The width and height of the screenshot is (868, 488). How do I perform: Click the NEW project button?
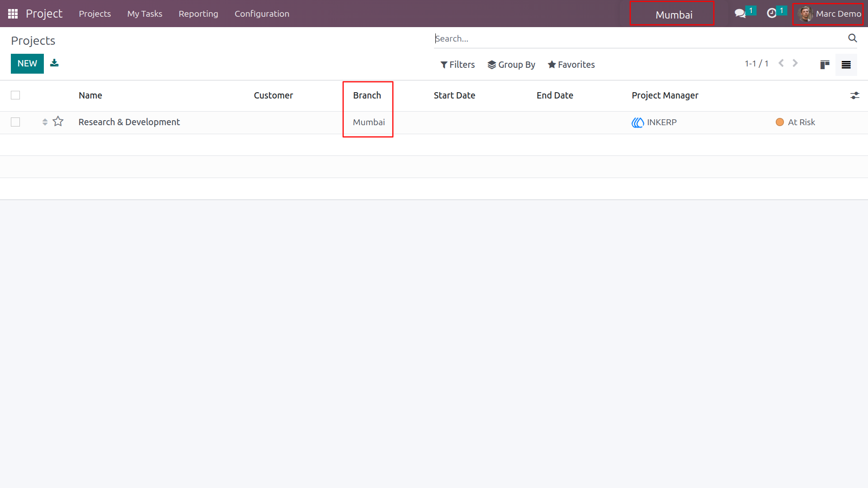point(27,64)
